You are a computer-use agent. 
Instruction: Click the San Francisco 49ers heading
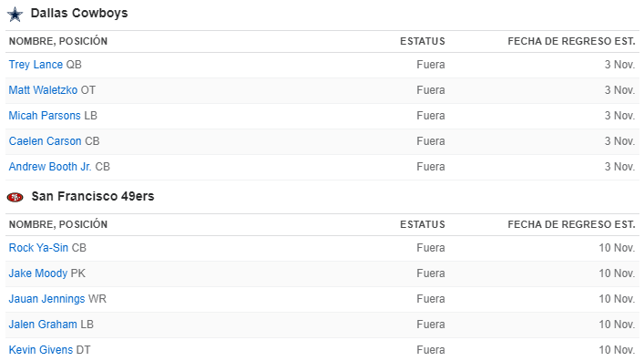93,197
